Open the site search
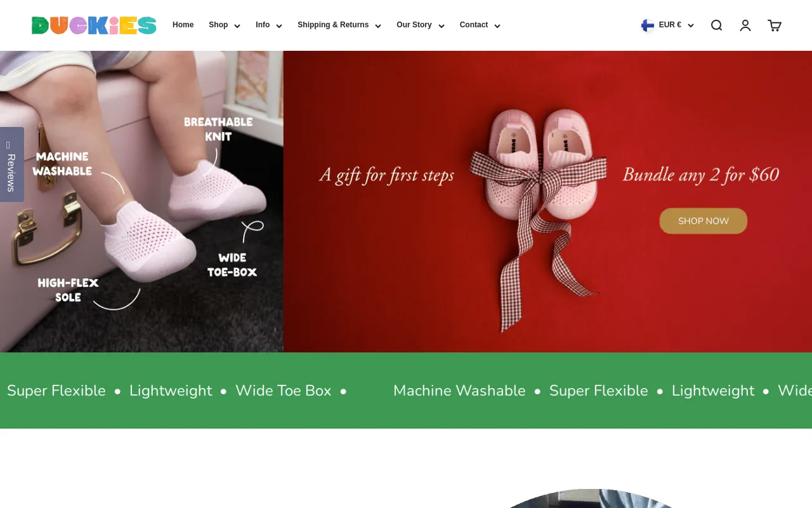The width and height of the screenshot is (812, 508). point(716,25)
